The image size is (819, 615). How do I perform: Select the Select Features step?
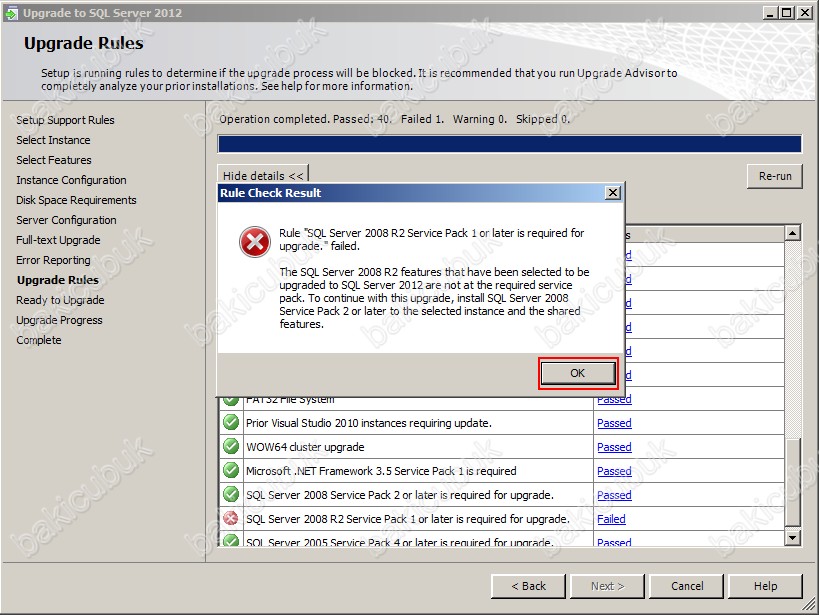pos(54,160)
